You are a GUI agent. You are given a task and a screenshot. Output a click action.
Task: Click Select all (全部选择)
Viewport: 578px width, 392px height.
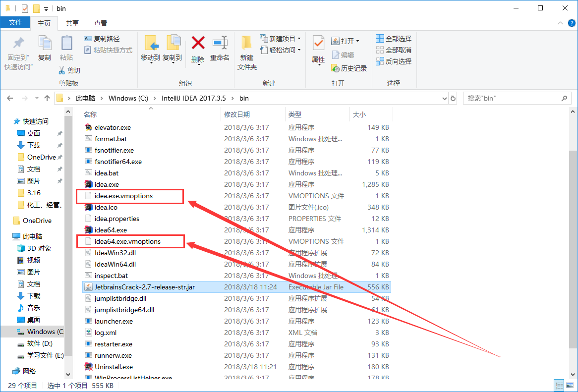tap(394, 39)
